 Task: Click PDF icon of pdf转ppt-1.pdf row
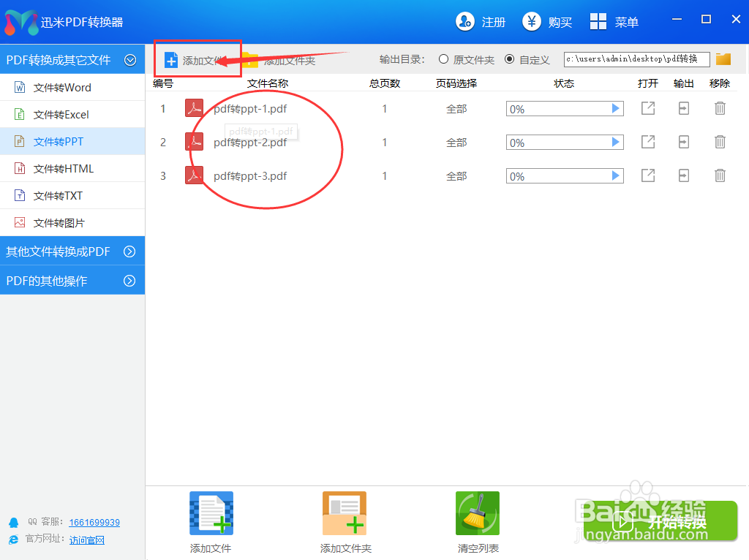(194, 108)
